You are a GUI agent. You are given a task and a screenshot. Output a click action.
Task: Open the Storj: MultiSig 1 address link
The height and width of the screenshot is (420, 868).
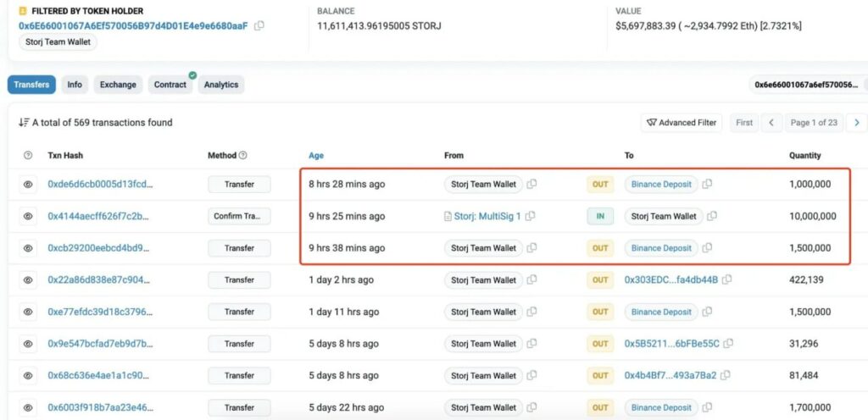(487, 216)
